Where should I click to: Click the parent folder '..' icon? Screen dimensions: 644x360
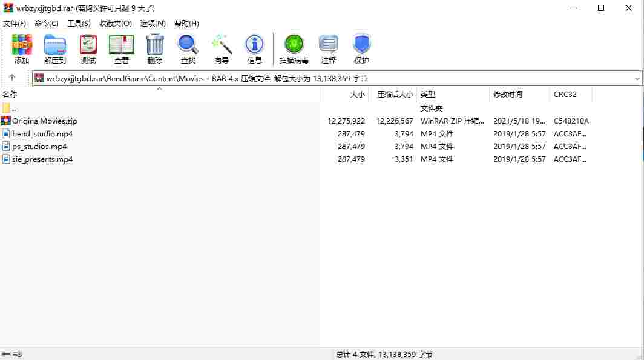pos(6,108)
